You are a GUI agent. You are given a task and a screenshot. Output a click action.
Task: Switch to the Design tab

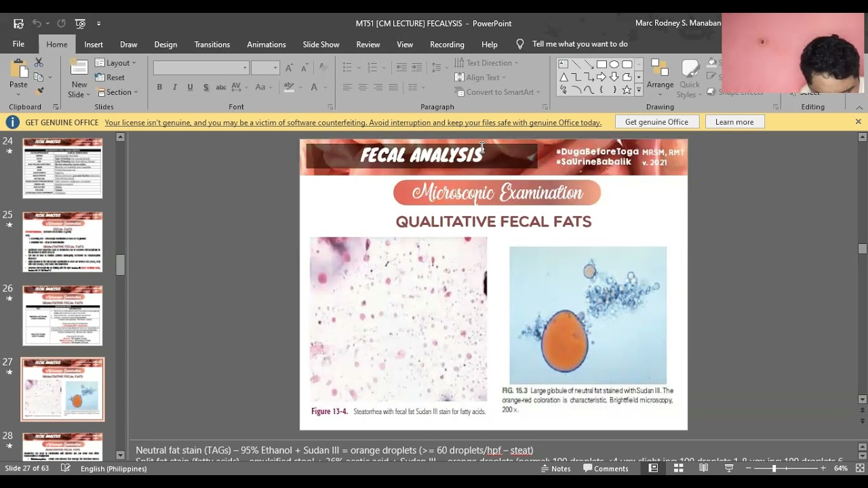(x=165, y=44)
